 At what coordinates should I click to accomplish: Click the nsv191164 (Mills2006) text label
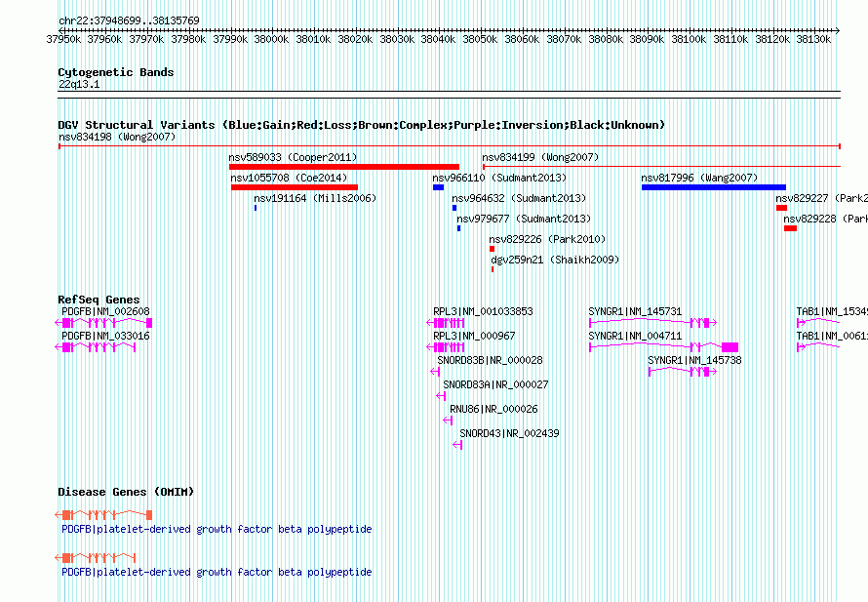315,198
